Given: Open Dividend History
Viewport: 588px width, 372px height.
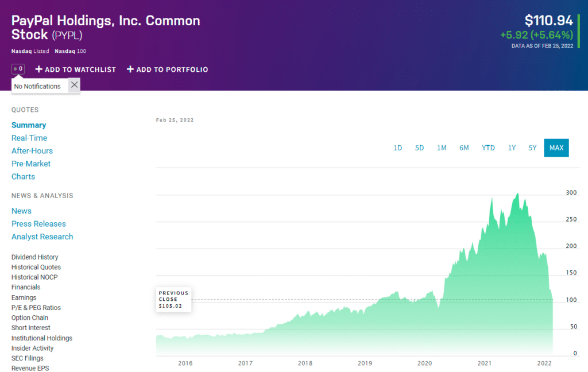Looking at the screenshot, I should (34, 257).
